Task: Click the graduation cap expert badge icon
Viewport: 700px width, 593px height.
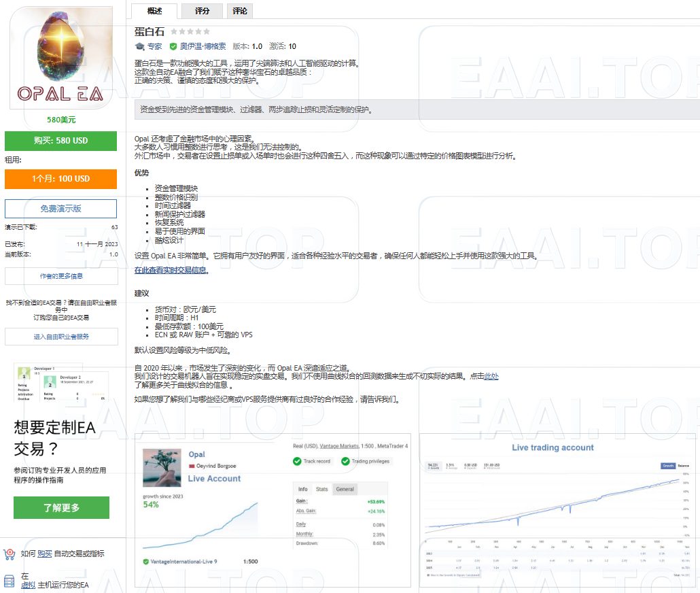Action: pyautogui.click(x=139, y=46)
